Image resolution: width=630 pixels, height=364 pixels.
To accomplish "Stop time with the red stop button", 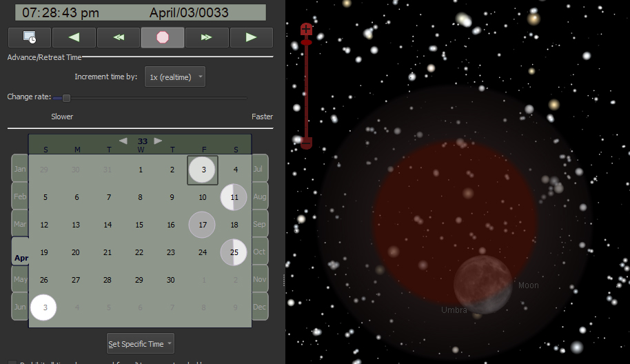I will coord(163,37).
